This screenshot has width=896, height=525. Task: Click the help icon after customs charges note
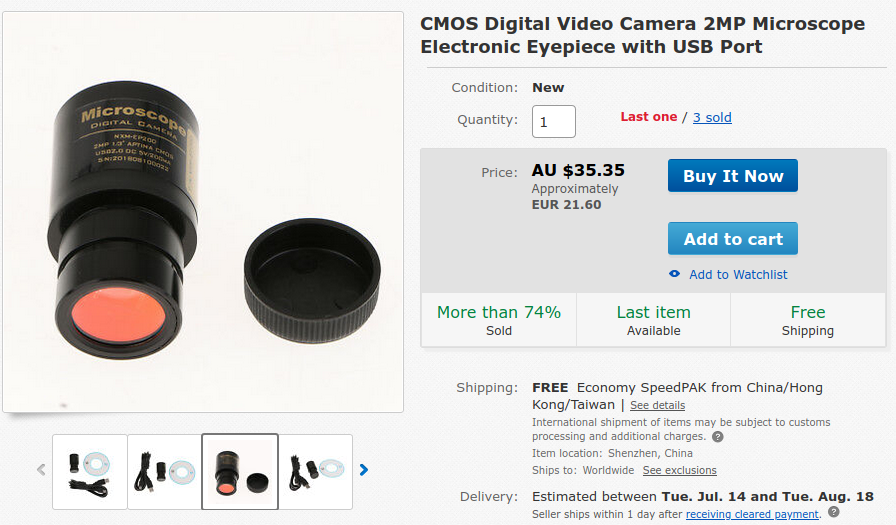click(717, 437)
